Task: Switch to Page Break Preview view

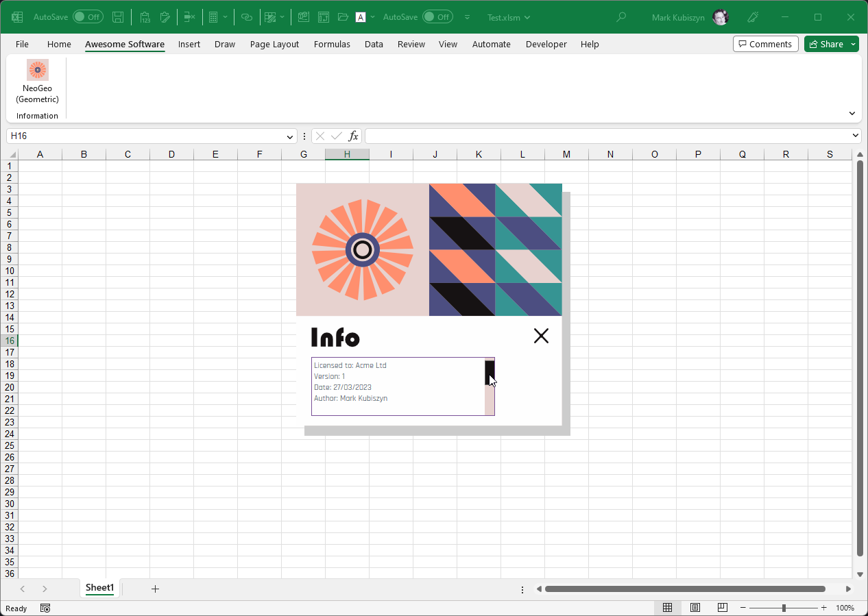Action: 722,608
